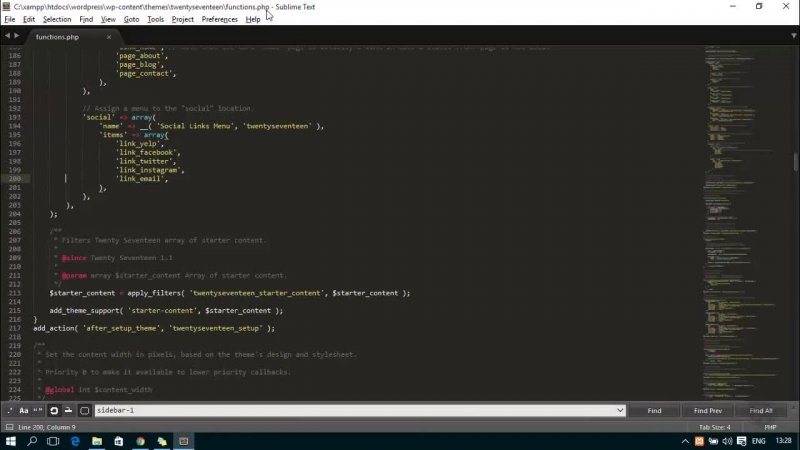Toggle case sensitive option in find bar
Viewport: 800px width, 450px height.
pos(24,411)
